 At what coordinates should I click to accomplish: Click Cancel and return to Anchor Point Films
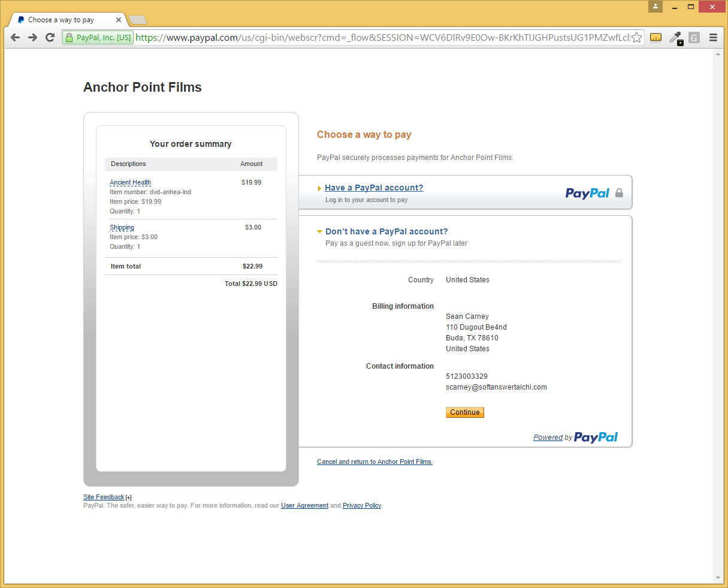(x=374, y=462)
